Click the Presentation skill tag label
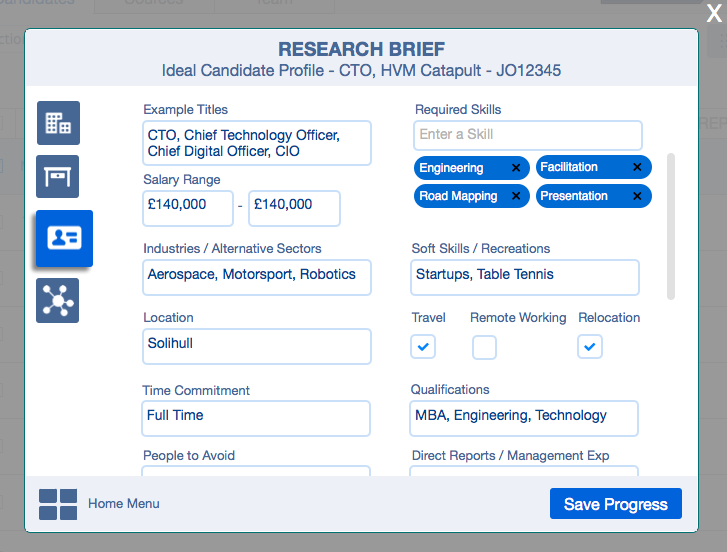 [574, 196]
